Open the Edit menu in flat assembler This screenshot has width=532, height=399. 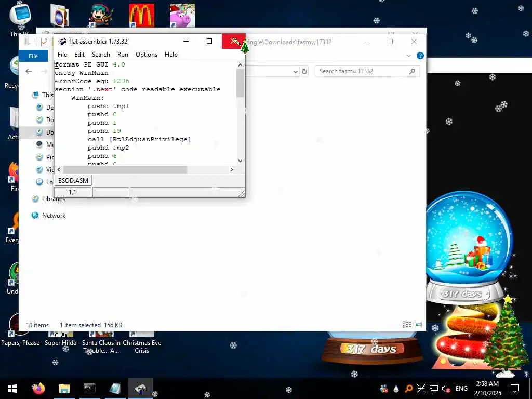tap(79, 54)
